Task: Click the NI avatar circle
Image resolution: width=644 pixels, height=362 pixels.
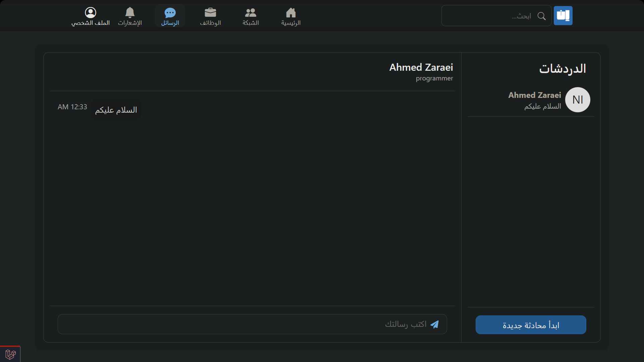Action: coord(578,100)
